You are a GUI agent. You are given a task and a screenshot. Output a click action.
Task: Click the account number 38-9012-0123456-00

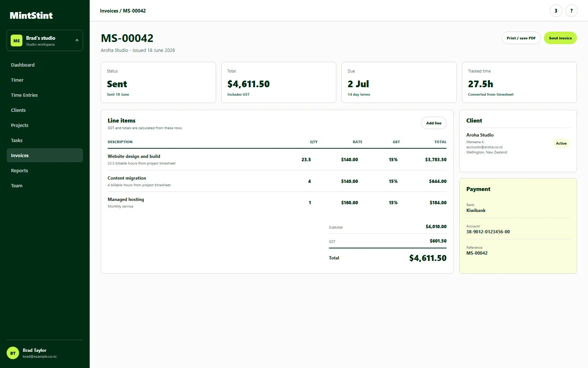(x=488, y=232)
